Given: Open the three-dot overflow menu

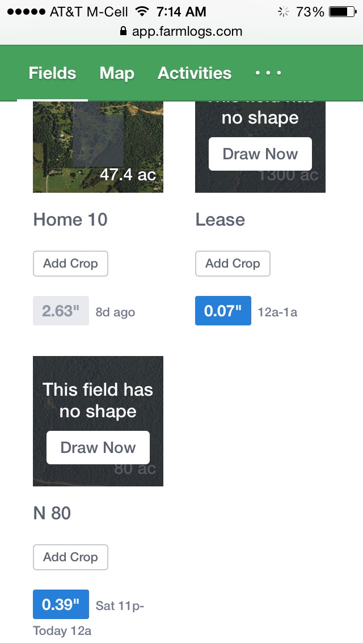Looking at the screenshot, I should (x=268, y=73).
